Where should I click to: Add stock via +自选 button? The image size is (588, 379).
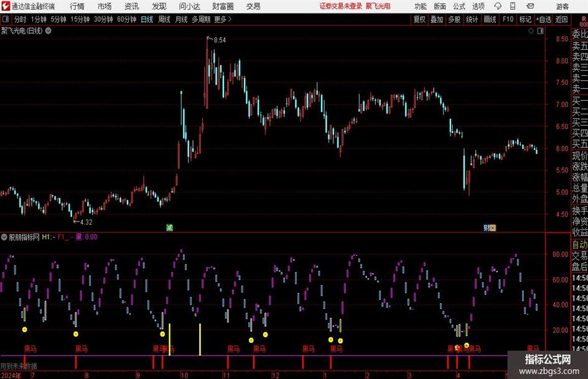click(544, 19)
